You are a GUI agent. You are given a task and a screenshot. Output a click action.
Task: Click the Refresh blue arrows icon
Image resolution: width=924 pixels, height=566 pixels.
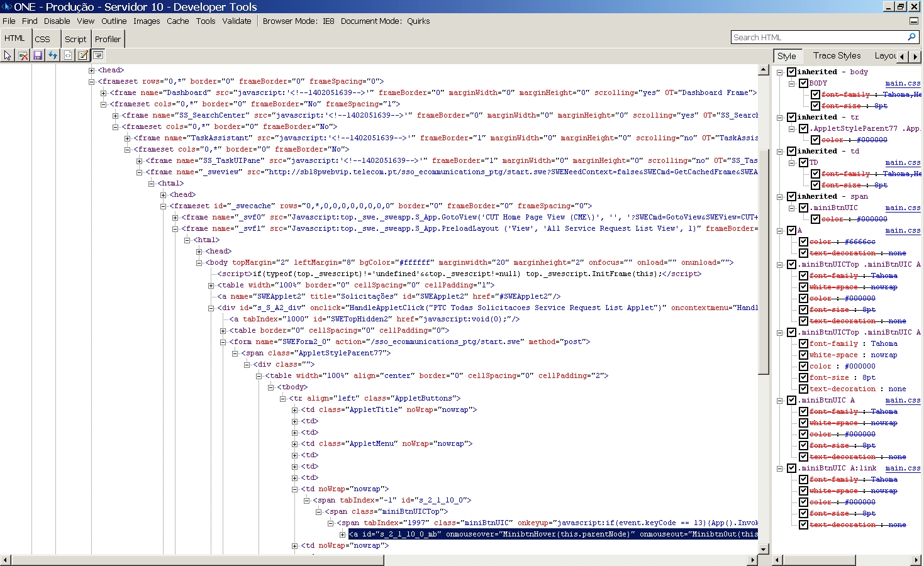click(x=53, y=55)
